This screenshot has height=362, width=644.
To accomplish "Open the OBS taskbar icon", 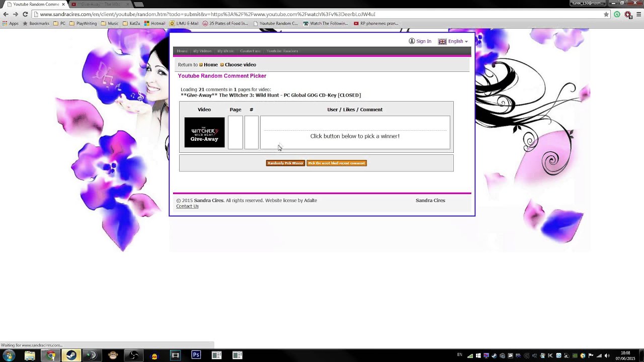I will 134,355.
